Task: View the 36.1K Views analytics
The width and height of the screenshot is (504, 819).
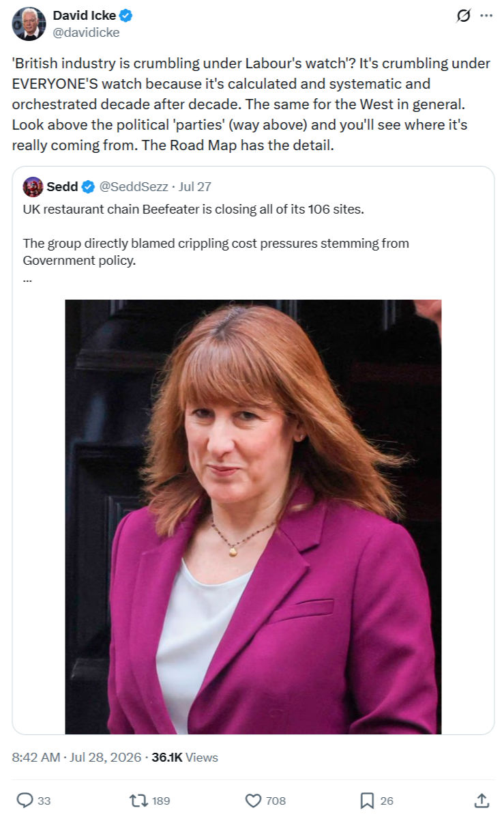Action: click(x=185, y=757)
